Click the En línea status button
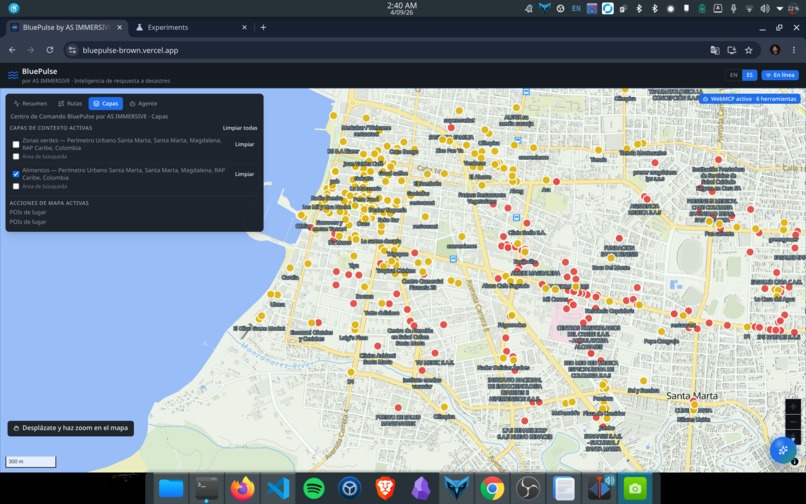 (780, 75)
